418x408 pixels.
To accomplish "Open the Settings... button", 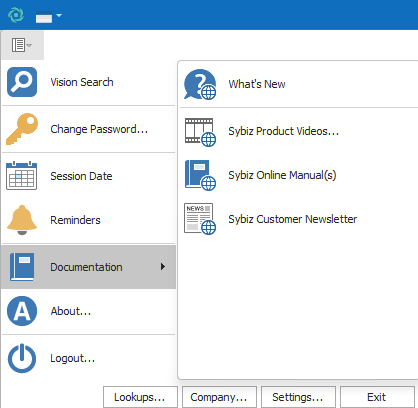I will coord(298,397).
